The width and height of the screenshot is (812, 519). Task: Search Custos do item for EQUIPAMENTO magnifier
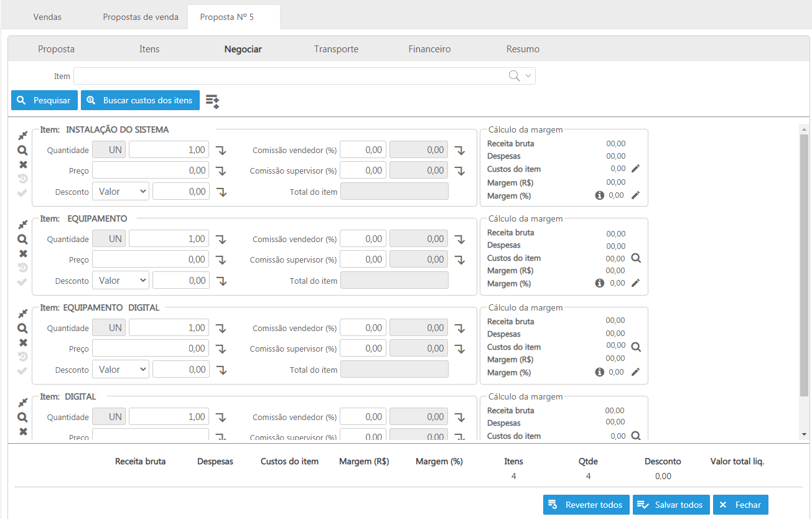coord(636,258)
